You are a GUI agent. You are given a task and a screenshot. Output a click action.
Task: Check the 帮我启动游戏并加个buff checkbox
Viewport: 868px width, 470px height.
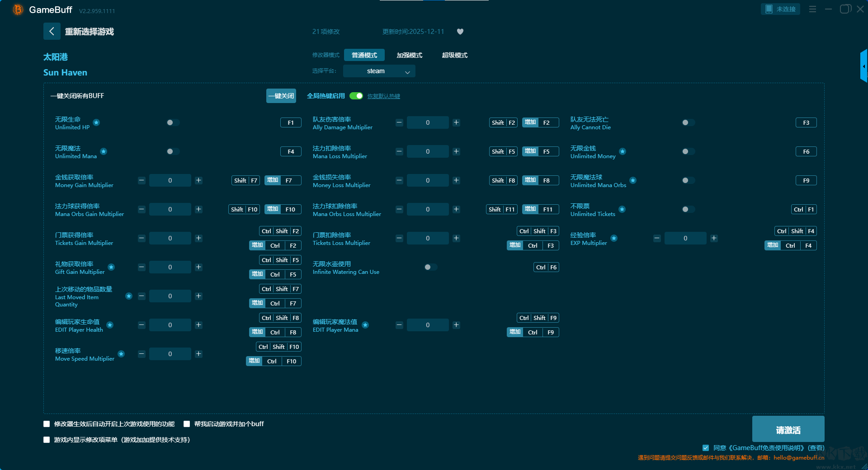(x=187, y=424)
